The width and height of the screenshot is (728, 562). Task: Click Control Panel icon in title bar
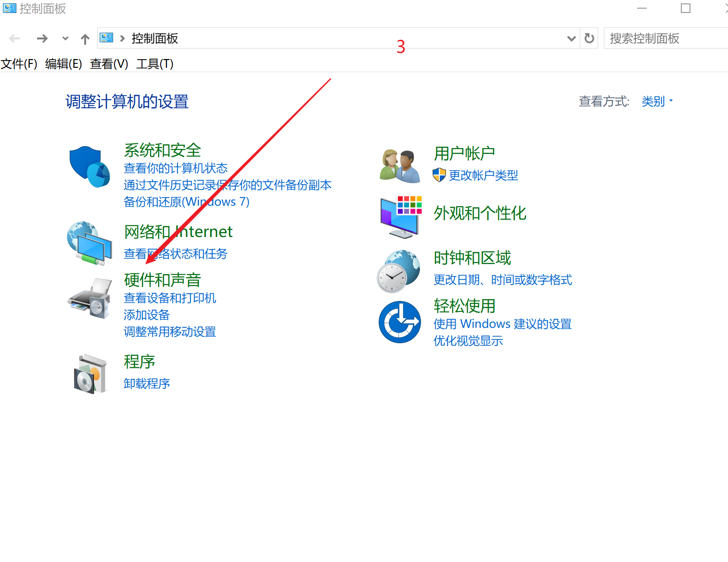9,8
